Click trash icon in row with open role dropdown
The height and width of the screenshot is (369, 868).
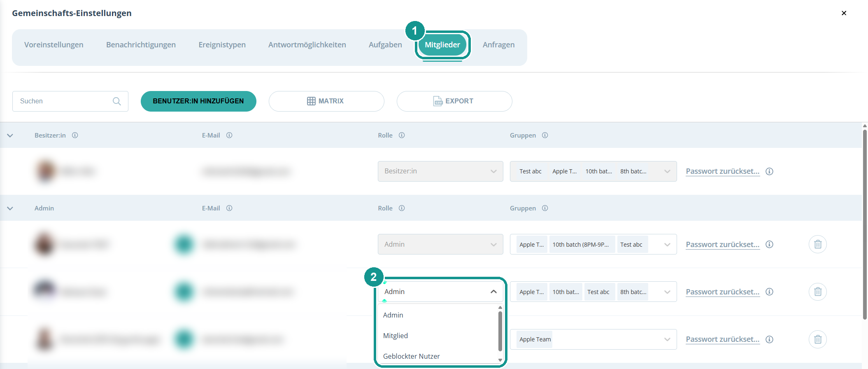pos(818,292)
